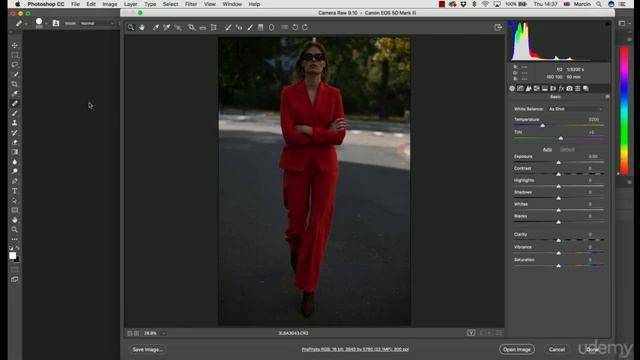The image size is (640, 360).
Task: Click the Saturation slider handle
Action: pos(558,266)
